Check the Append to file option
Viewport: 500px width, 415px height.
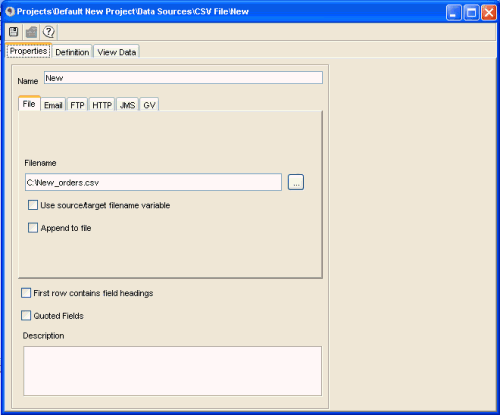point(33,228)
